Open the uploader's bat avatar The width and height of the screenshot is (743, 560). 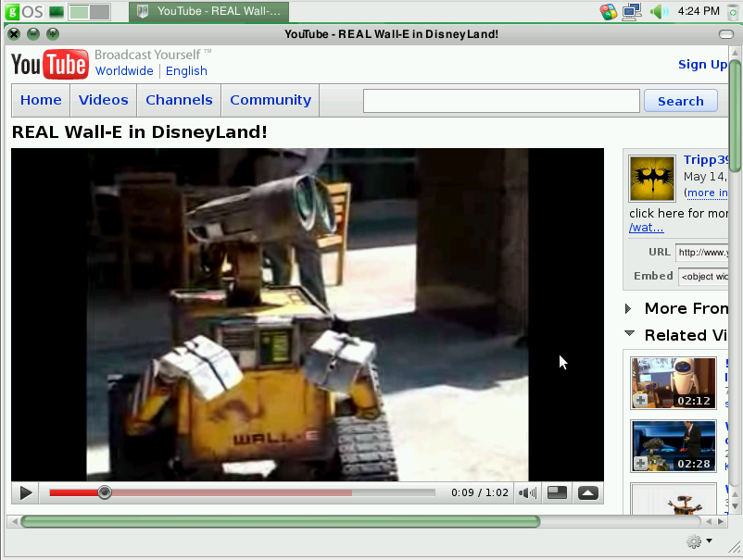(652, 179)
